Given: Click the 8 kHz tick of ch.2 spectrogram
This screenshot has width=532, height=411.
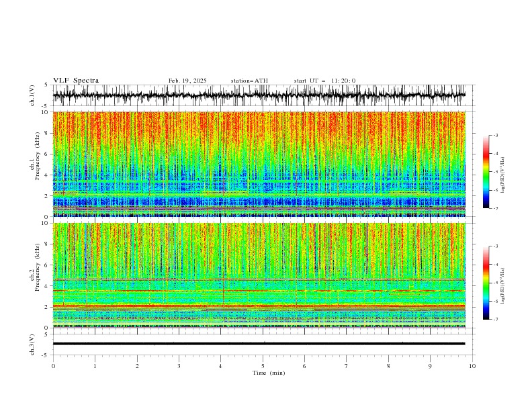Looking at the screenshot, I should coord(47,244).
